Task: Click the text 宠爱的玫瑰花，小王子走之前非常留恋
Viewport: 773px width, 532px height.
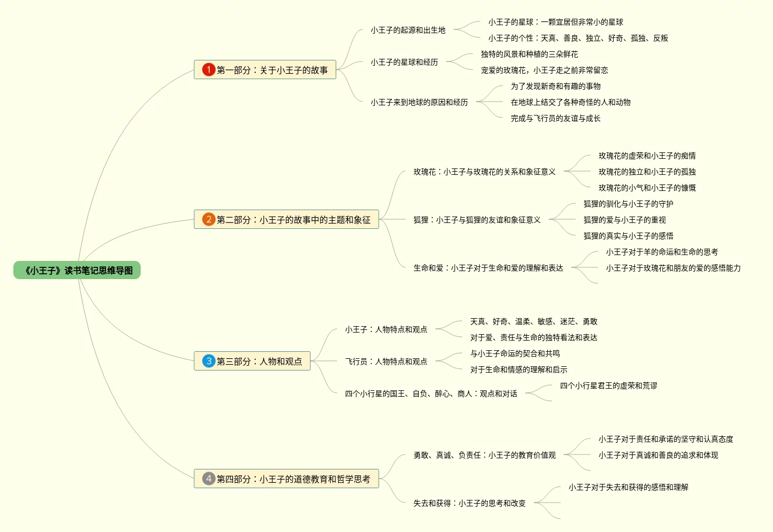Action: [545, 70]
